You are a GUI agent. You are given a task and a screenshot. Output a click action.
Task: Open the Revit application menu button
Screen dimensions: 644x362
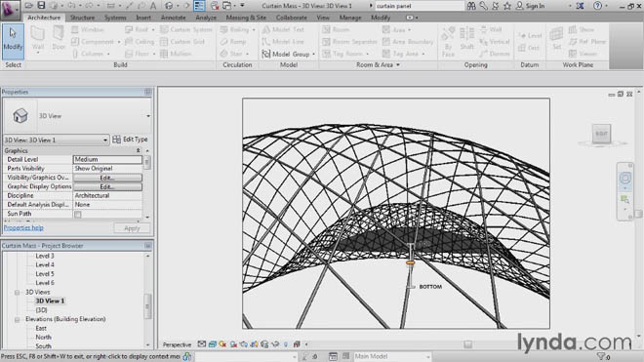click(11, 10)
